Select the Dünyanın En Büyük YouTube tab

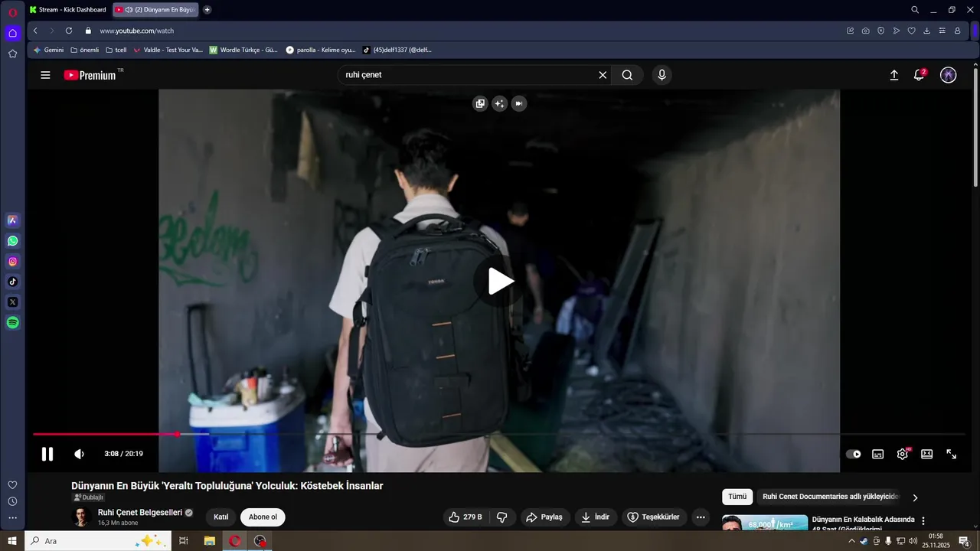155,10
